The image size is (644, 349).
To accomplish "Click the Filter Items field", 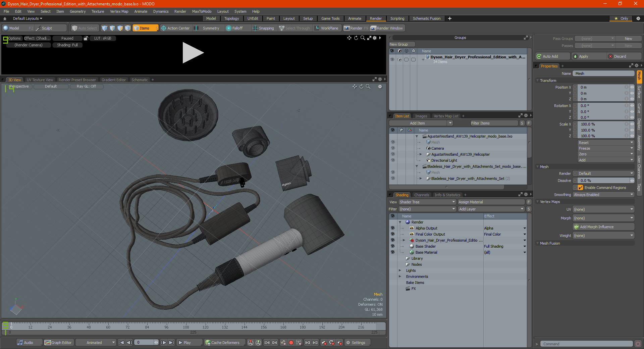I will 494,123.
